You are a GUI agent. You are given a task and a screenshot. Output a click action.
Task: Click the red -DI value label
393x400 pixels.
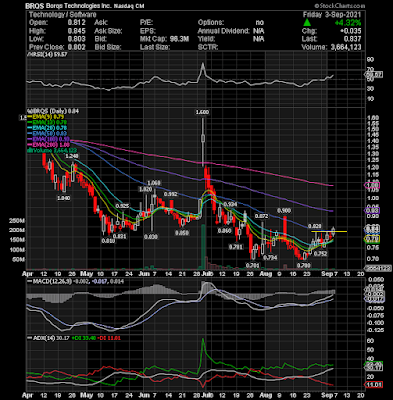click(x=109, y=338)
